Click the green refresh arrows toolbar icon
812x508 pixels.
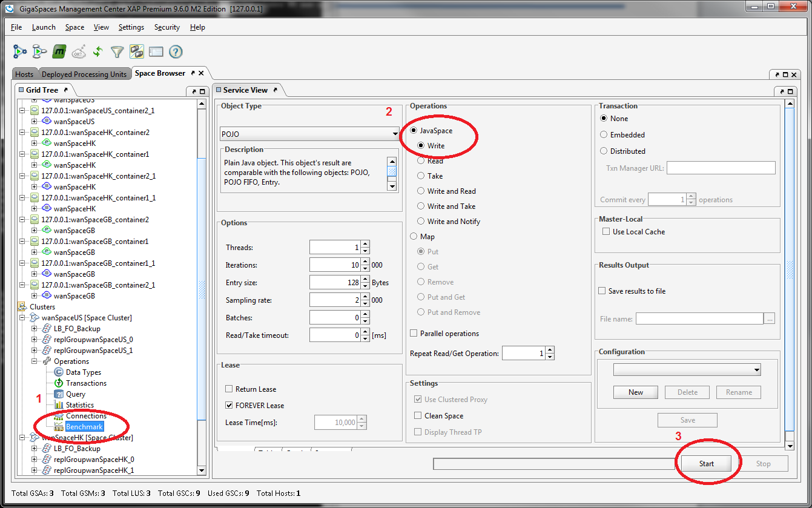coord(97,52)
